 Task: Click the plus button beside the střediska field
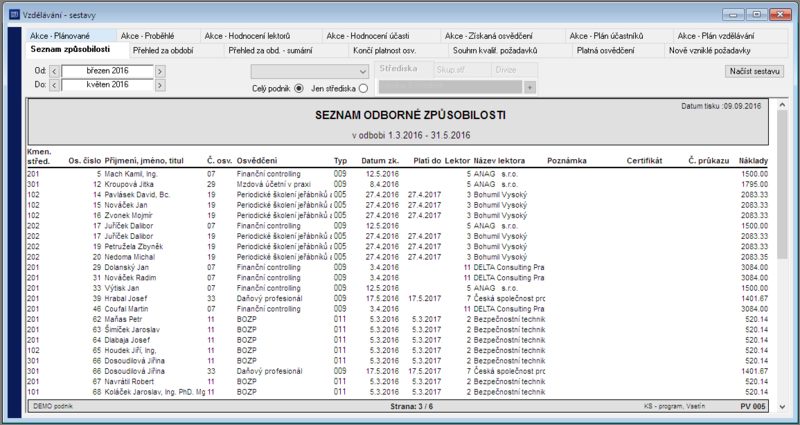pos(530,88)
